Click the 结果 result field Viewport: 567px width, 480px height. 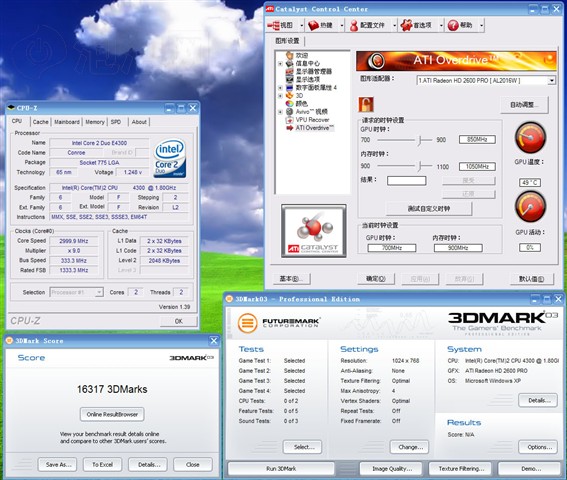406,180
